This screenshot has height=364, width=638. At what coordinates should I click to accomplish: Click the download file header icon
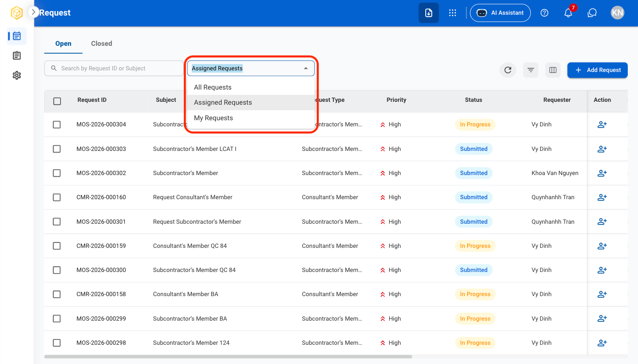(429, 13)
